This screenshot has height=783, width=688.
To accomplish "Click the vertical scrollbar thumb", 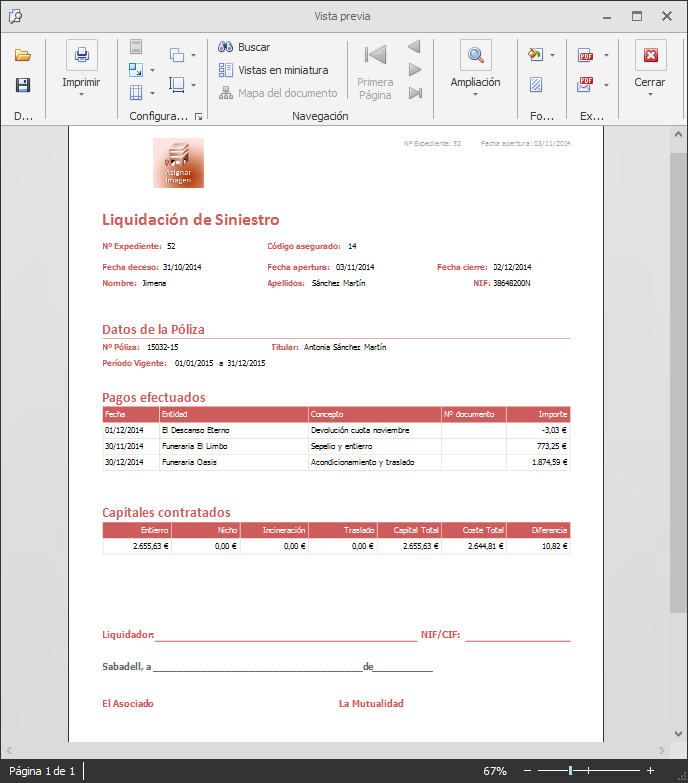I will [x=678, y=383].
